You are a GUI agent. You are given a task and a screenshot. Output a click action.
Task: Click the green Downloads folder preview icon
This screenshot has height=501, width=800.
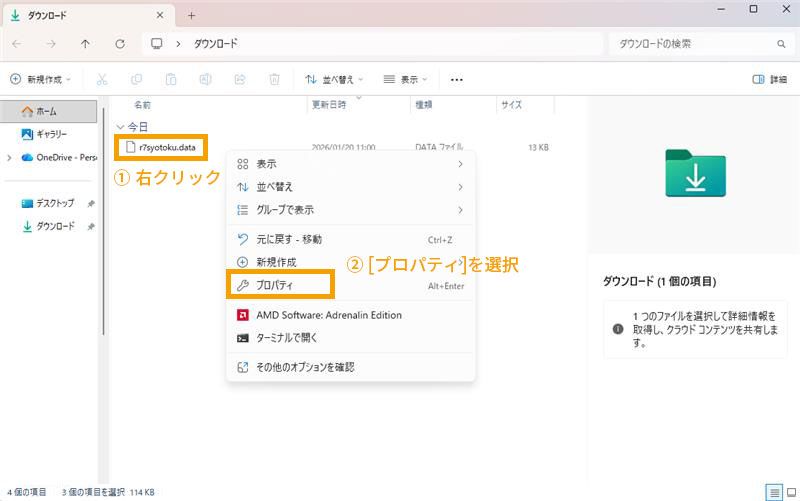(695, 173)
